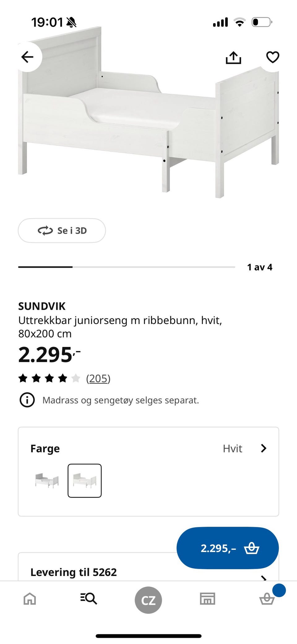Viewport: 297px width, 644px height.
Task: Tap the share icon
Action: 233,58
